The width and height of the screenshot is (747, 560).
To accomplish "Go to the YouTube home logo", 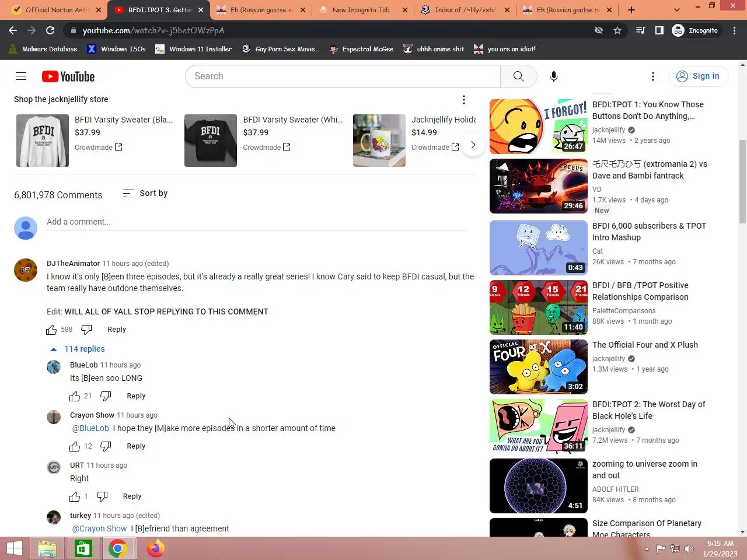I will [68, 76].
